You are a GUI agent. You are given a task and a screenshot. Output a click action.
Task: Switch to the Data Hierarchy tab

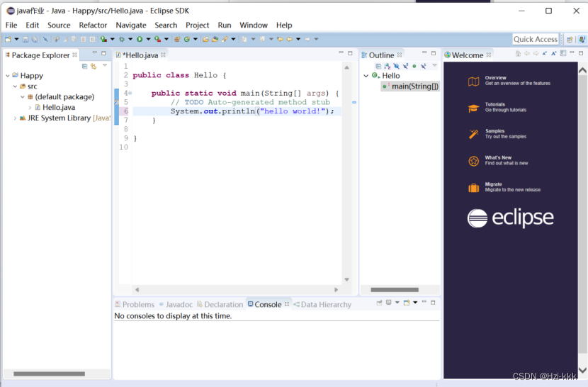click(322, 304)
